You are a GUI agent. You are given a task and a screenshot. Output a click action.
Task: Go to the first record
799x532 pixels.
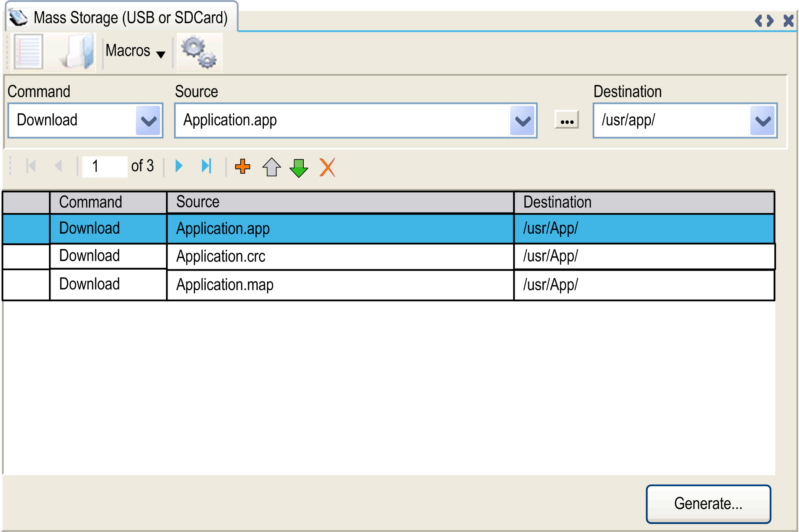tap(31, 166)
